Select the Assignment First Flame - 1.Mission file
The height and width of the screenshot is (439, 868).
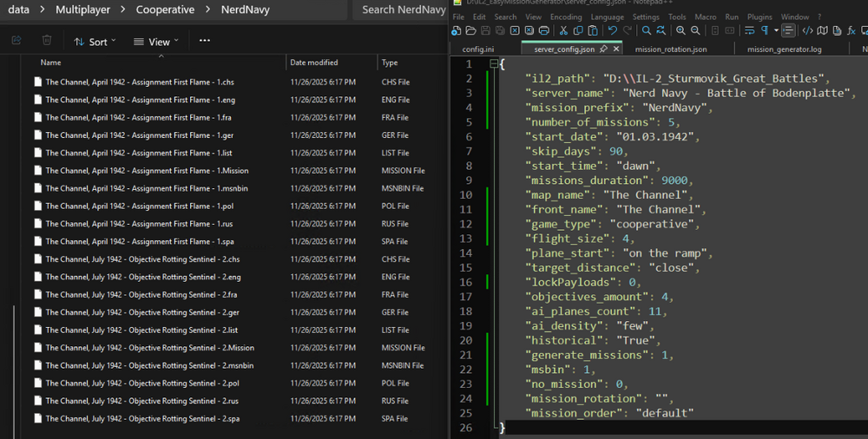[x=147, y=171]
